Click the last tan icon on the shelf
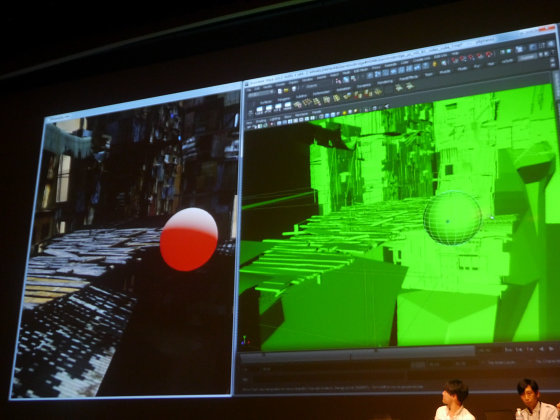The image size is (560, 420). tap(409, 86)
